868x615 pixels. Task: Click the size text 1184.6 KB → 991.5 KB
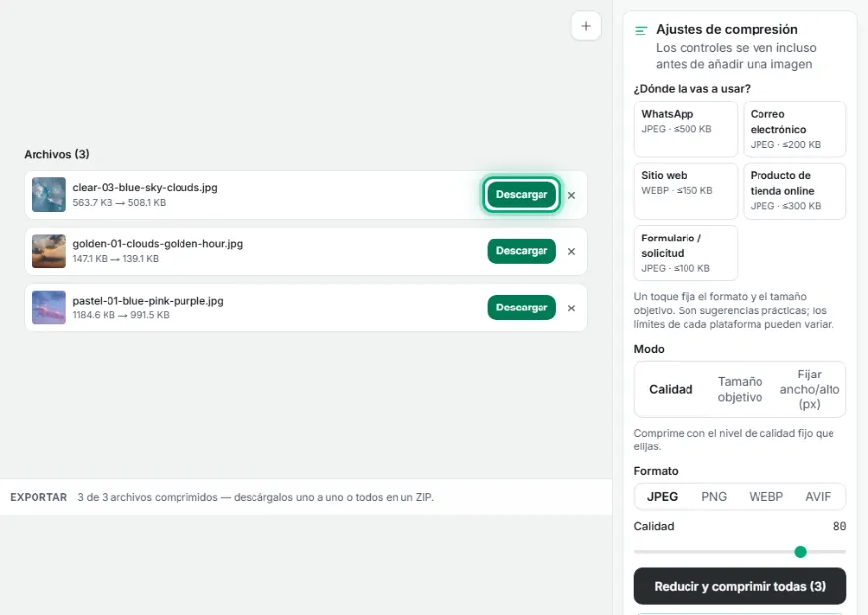[120, 315]
